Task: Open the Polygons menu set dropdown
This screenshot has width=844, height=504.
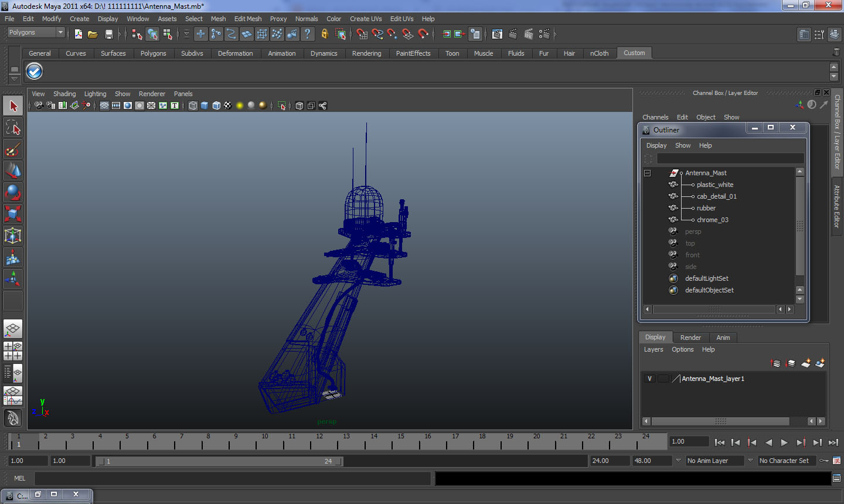Action: click(x=35, y=33)
